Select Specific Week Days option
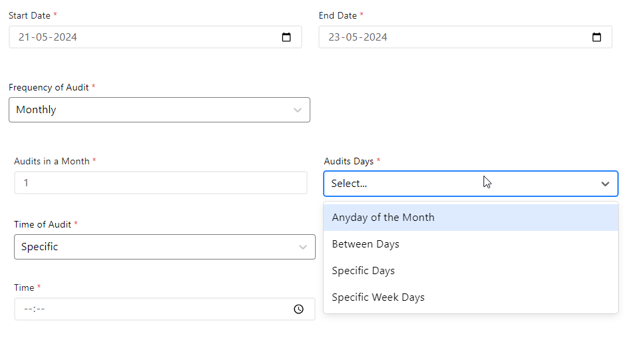 (378, 297)
